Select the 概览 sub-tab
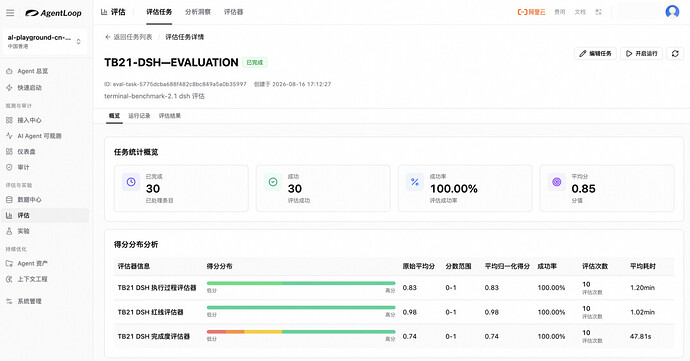 114,116
